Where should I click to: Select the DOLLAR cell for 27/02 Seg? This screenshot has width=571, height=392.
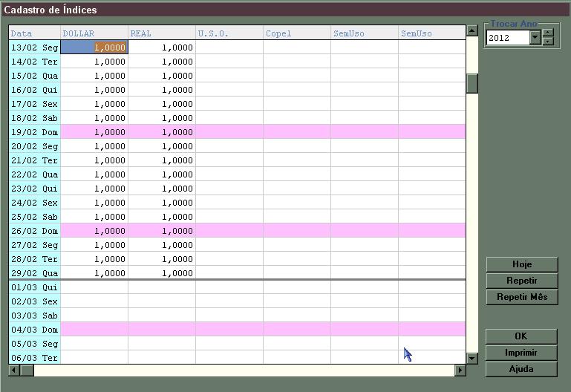94,245
